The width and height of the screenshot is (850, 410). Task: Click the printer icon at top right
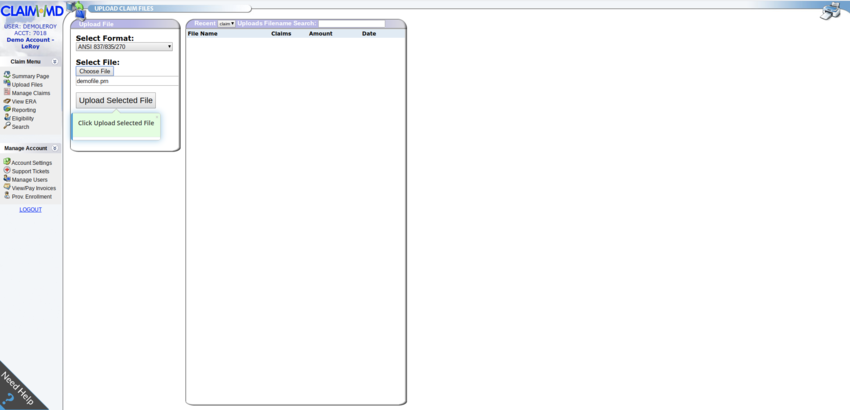pyautogui.click(x=830, y=11)
